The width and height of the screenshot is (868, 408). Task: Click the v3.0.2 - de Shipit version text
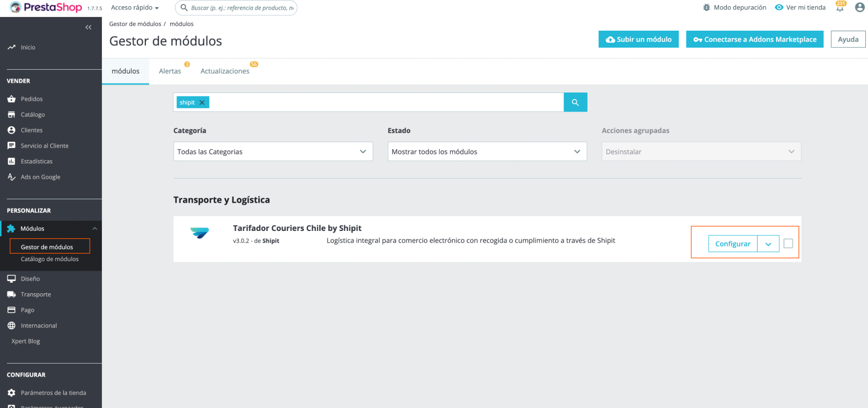pyautogui.click(x=256, y=241)
